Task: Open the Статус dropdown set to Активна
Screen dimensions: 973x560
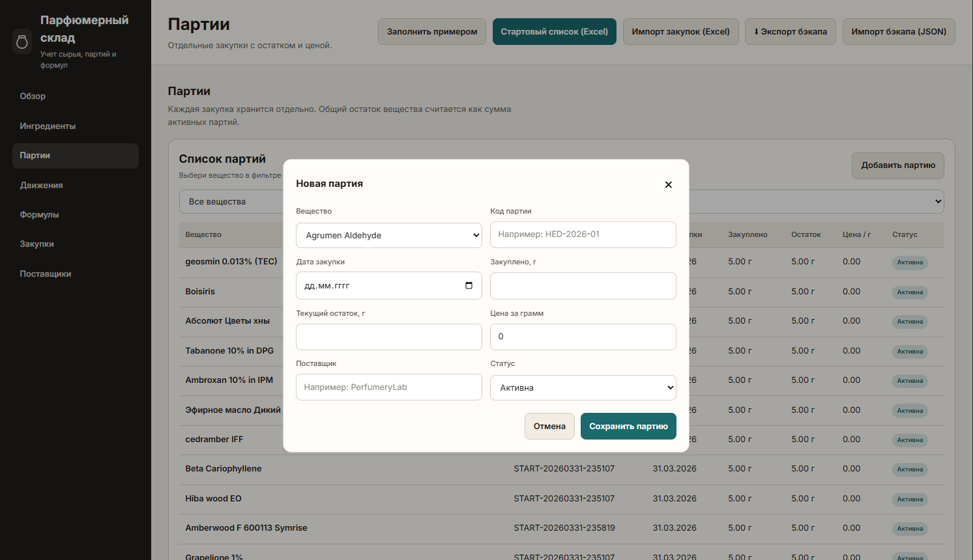Action: [x=583, y=388]
